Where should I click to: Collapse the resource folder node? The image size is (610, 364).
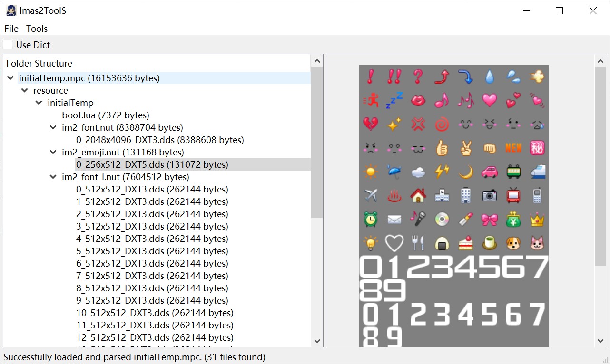click(25, 90)
